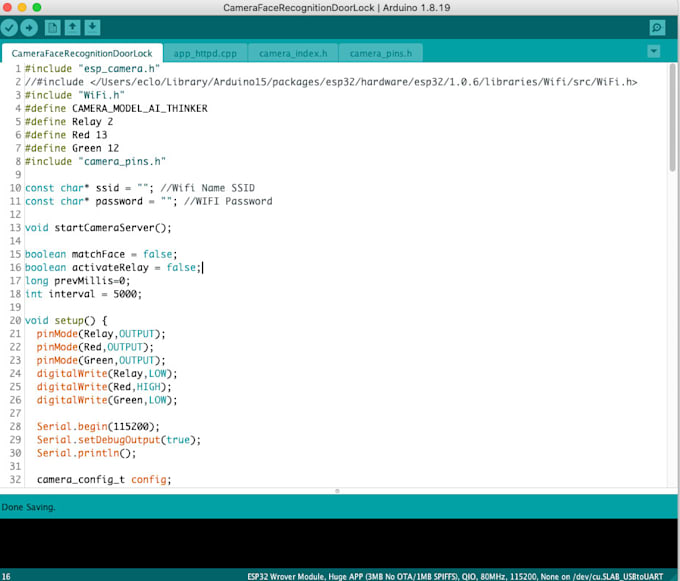Click the 'Done Saving.' status message
The width and height of the screenshot is (680, 581).
click(x=28, y=507)
